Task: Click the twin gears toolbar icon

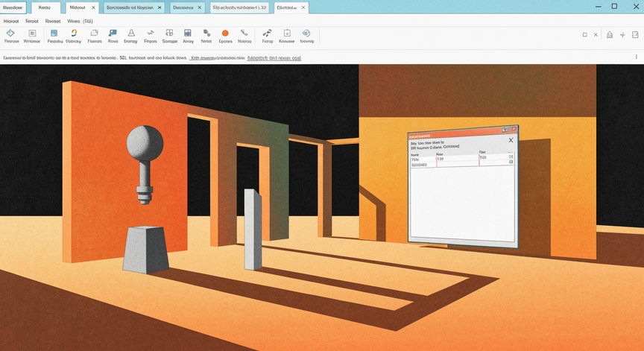Action: 206,34
